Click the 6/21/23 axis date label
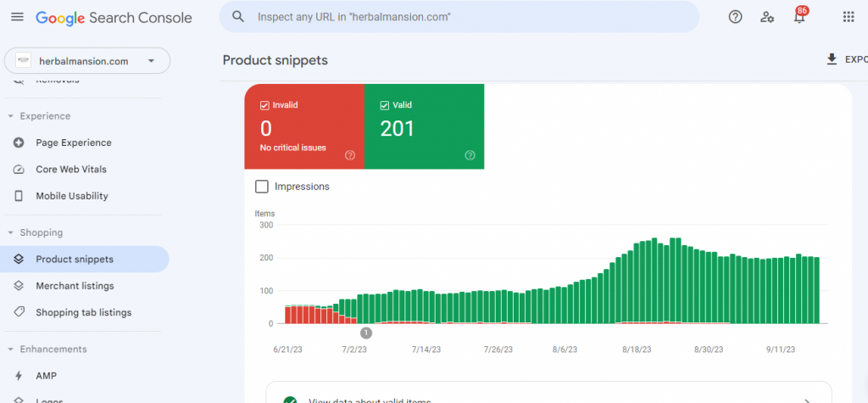Screen dimensions: 868x403 point(288,350)
